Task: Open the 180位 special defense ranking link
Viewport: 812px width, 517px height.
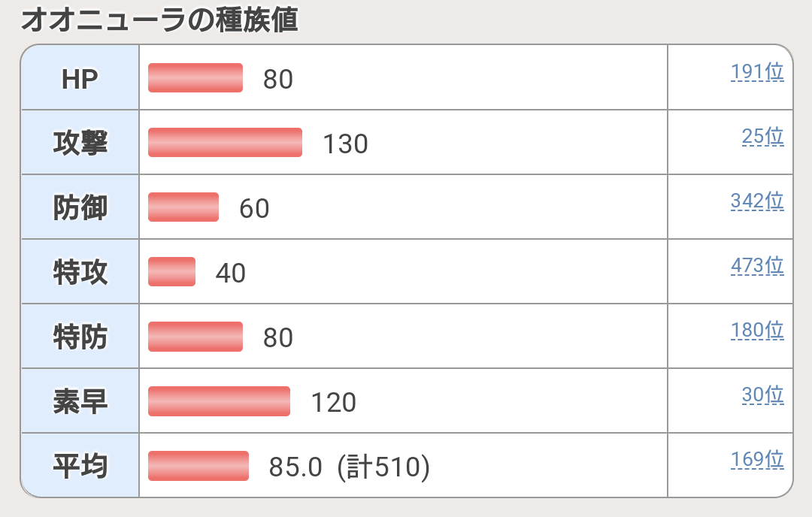Action: tap(756, 331)
